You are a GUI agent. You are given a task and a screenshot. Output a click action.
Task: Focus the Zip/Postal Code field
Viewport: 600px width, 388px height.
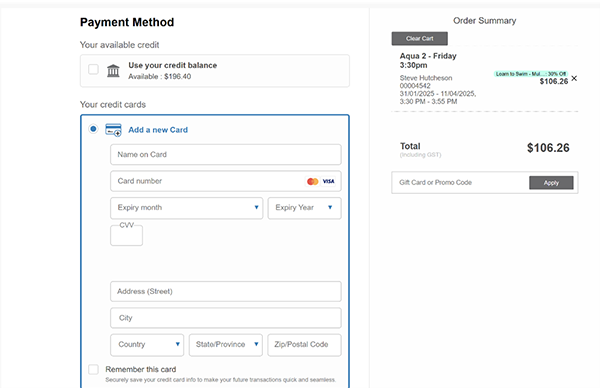coord(304,345)
